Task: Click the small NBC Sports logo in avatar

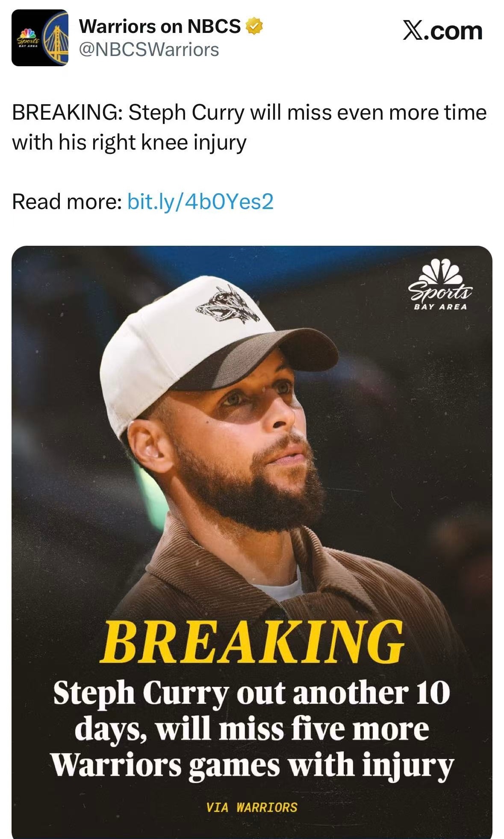Action: point(27,38)
